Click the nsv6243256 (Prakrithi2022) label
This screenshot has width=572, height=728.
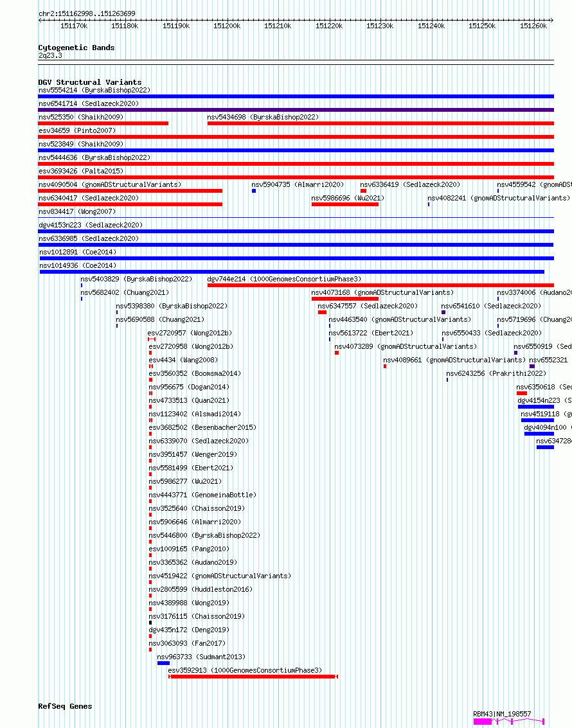coord(496,373)
